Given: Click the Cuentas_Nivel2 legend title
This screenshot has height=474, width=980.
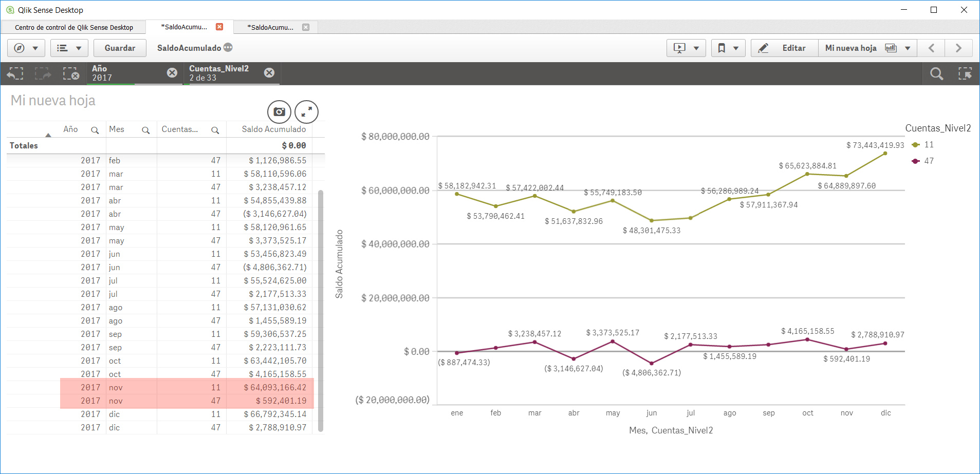Looking at the screenshot, I should [938, 128].
